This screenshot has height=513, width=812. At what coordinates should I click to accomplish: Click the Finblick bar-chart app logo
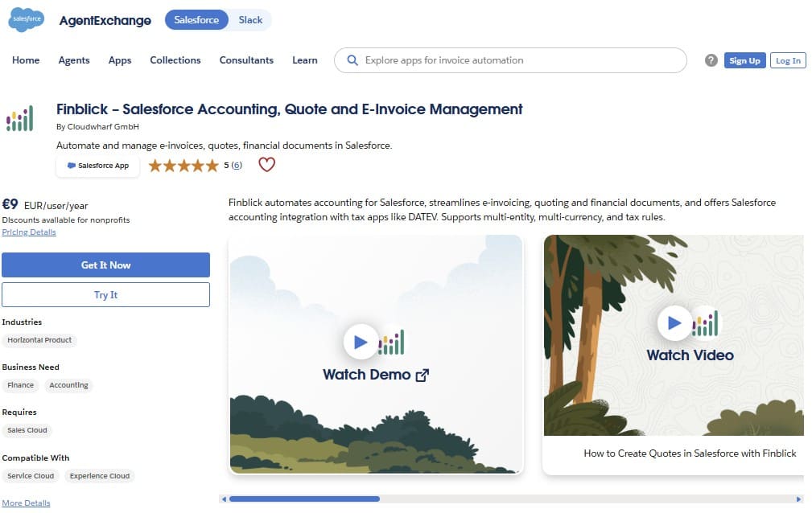click(x=19, y=118)
